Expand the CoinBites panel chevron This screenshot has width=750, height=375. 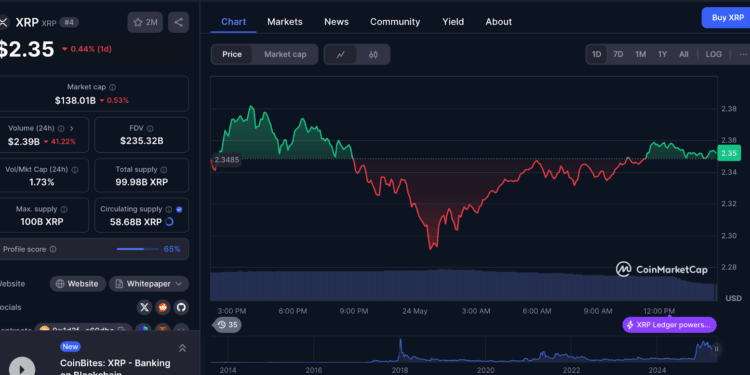coord(182,348)
